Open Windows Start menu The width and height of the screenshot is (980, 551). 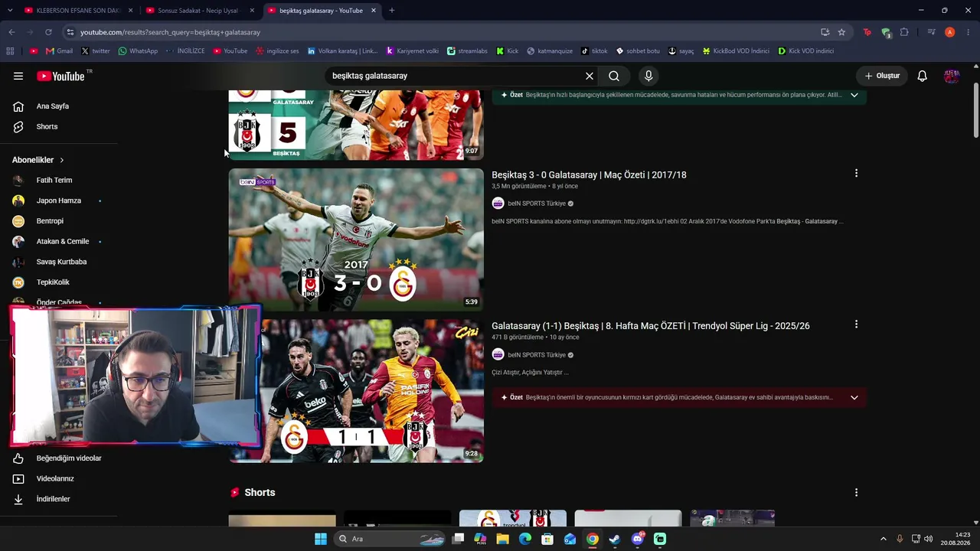pyautogui.click(x=321, y=539)
